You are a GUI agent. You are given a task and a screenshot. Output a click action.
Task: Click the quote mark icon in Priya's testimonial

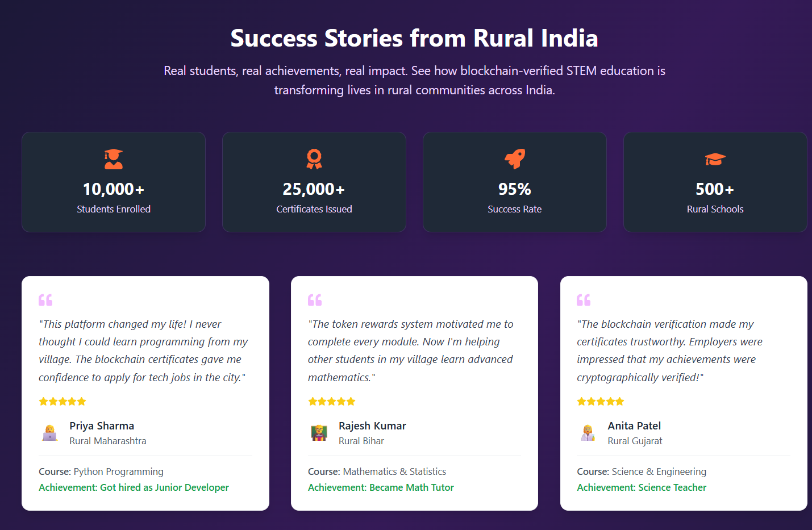(45, 299)
